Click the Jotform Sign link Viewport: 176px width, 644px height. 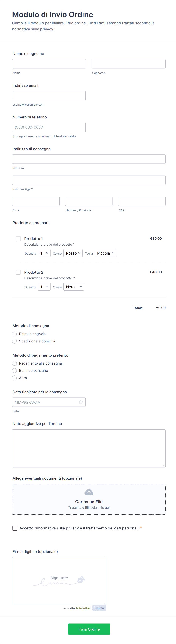coord(83,608)
